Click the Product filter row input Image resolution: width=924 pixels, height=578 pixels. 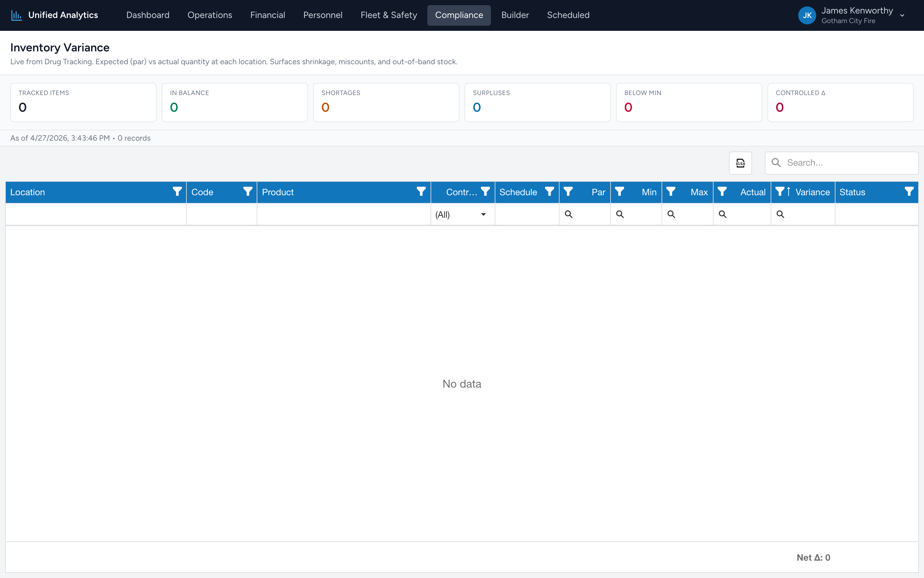(x=344, y=215)
